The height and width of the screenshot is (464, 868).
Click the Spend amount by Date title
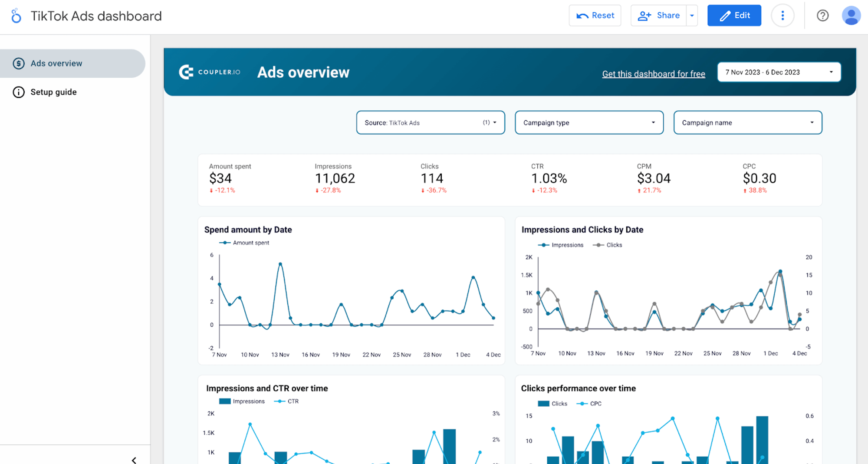click(248, 230)
